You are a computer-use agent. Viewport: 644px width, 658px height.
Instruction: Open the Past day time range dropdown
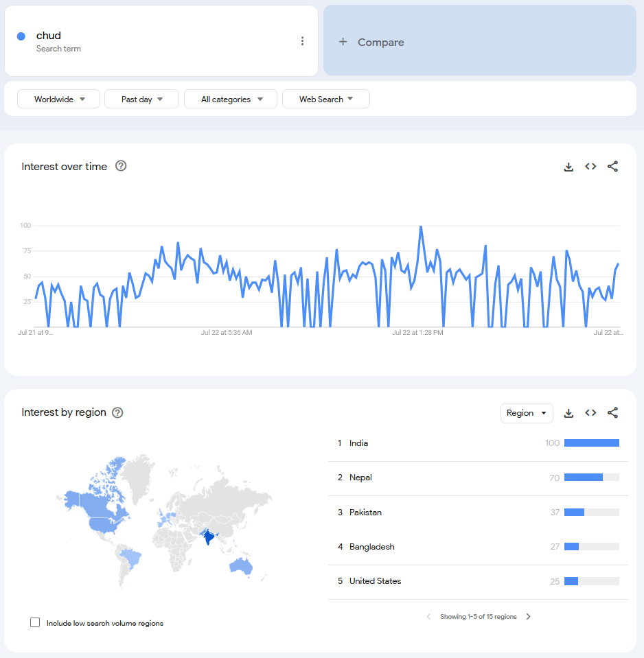141,99
